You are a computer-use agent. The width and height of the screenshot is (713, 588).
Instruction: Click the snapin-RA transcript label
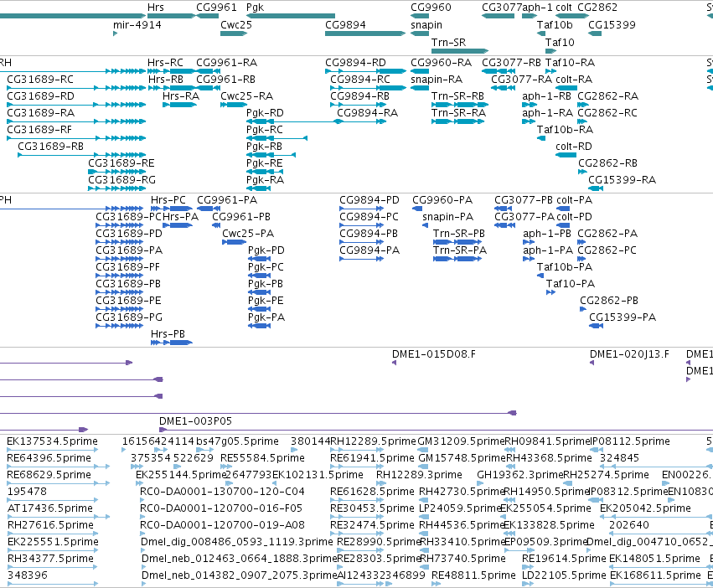[436, 80]
